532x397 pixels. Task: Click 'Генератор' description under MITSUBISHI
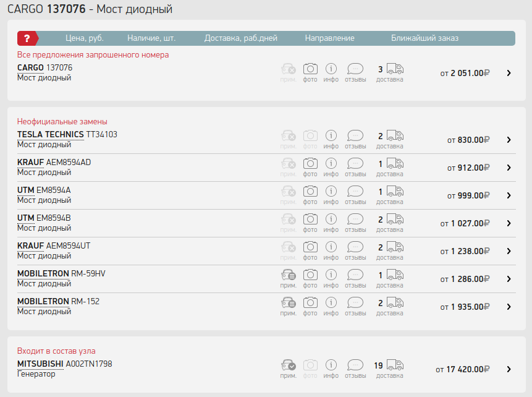[36, 374]
